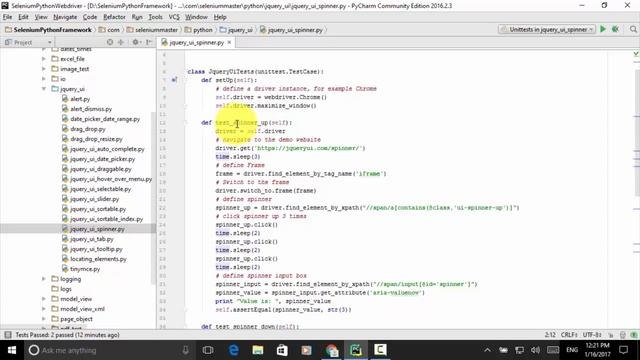Debug the current run configuration
640x360 pixels.
click(616, 29)
